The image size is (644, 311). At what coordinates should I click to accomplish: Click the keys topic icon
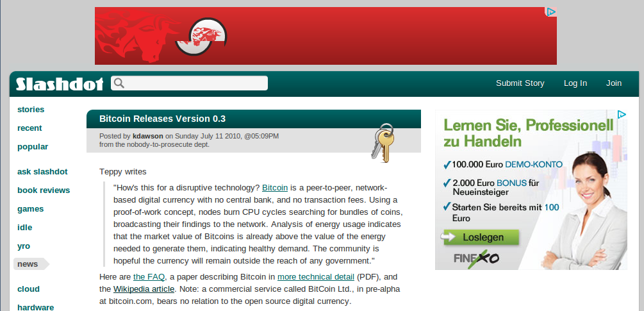(x=383, y=142)
